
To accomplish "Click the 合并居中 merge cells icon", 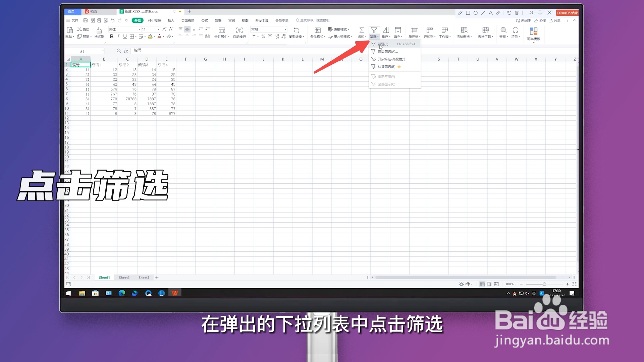I will pyautogui.click(x=221, y=30).
